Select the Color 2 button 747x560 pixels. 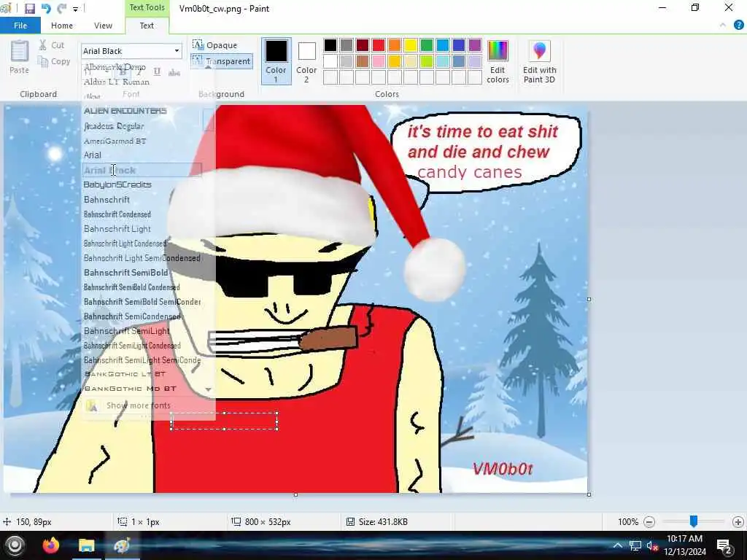click(306, 61)
